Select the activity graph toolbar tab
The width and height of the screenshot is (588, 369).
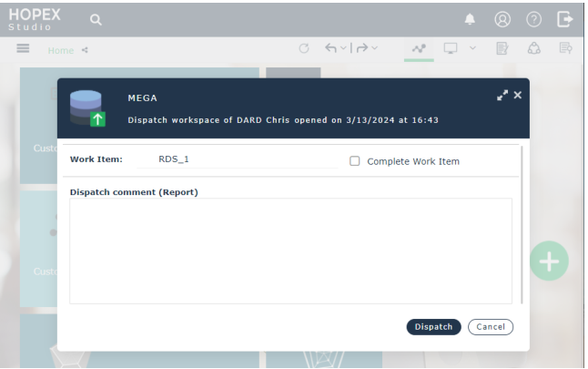(419, 49)
